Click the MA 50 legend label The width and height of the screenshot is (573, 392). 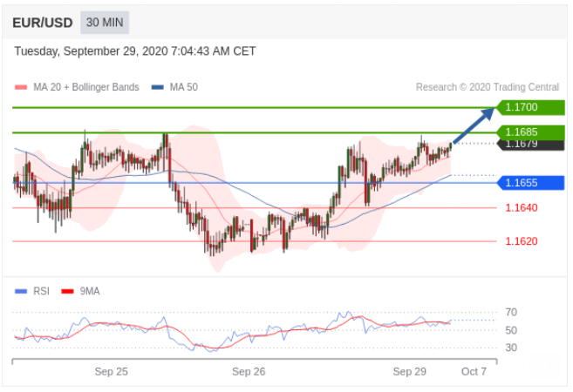(184, 87)
